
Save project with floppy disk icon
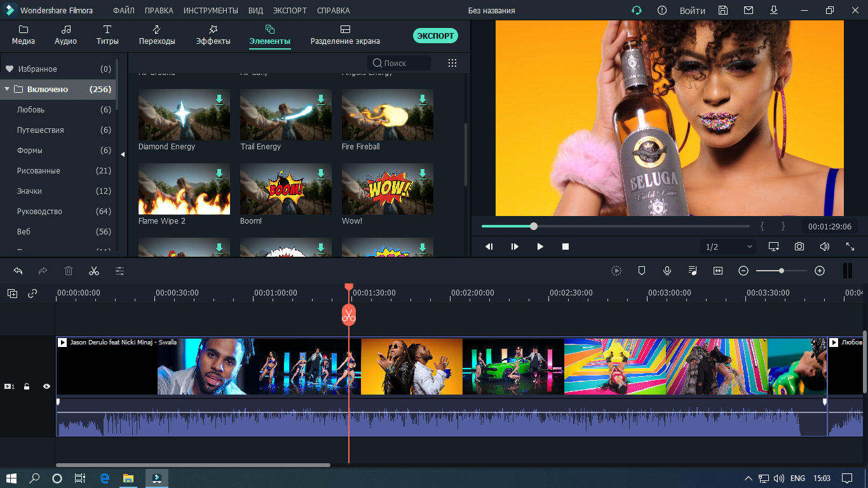pos(723,10)
